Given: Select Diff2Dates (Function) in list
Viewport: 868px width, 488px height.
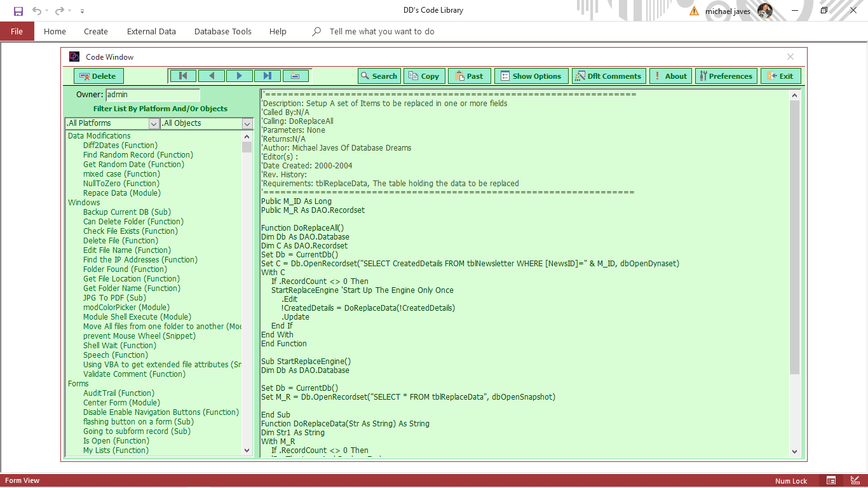Looking at the screenshot, I should [120, 146].
